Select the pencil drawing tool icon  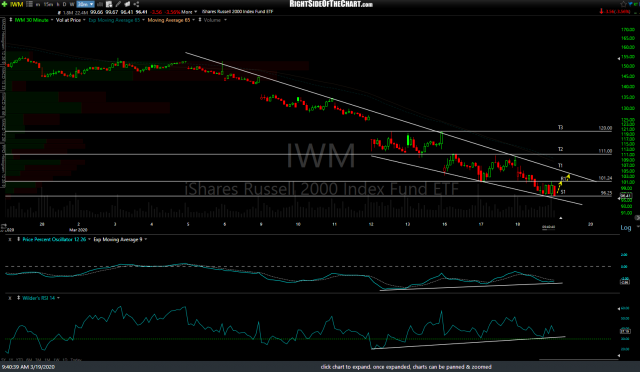(x=118, y=4)
